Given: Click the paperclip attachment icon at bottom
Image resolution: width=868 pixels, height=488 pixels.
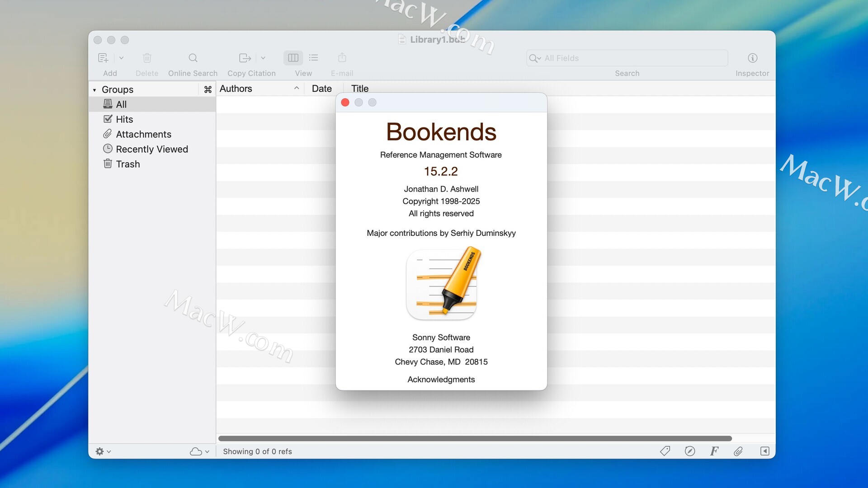Looking at the screenshot, I should tap(738, 451).
